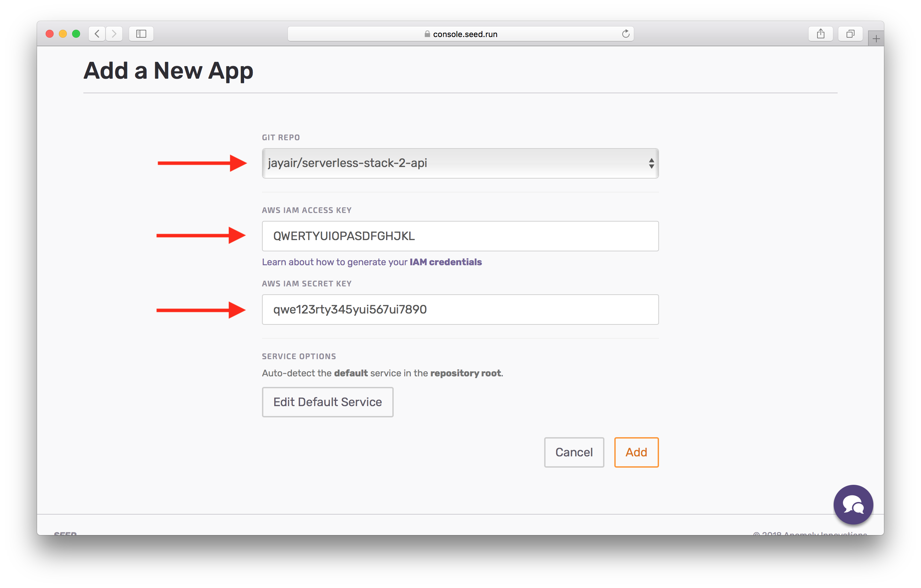Show all tabs overview icon
This screenshot has width=921, height=588.
click(850, 34)
